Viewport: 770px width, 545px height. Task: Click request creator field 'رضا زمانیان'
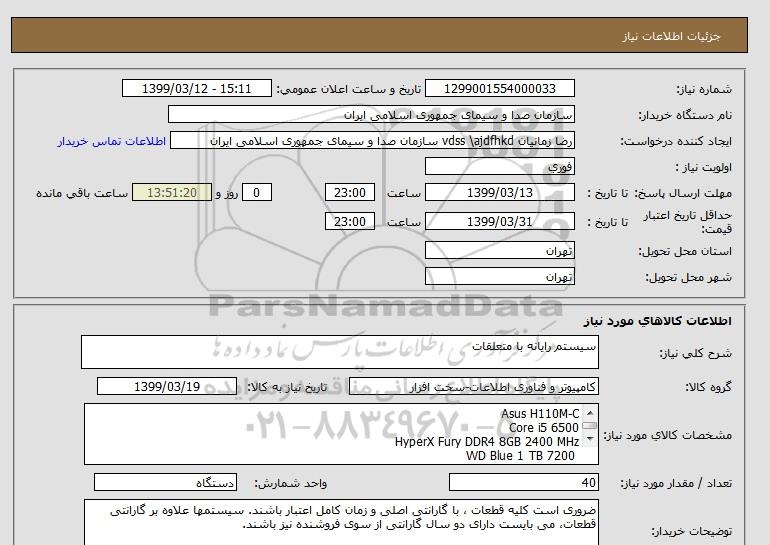372,141
